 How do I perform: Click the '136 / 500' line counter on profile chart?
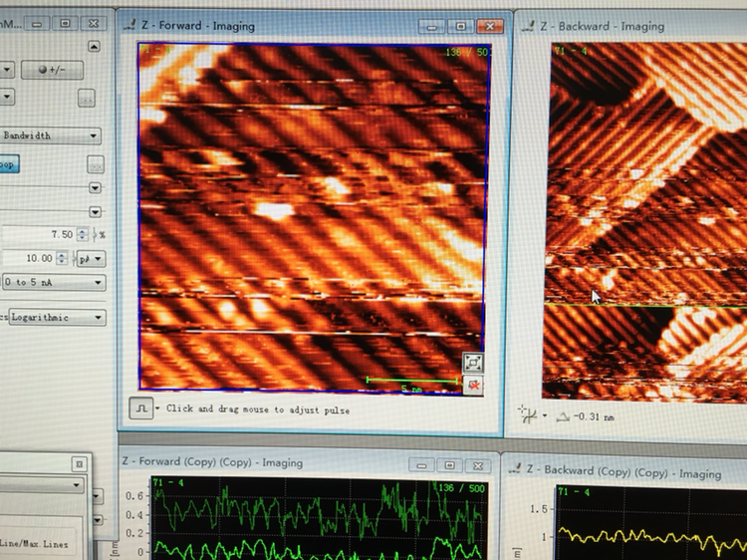461,488
